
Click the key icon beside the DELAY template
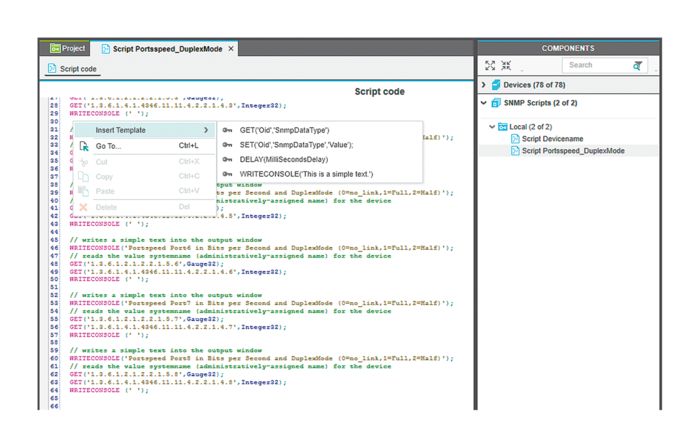227,159
